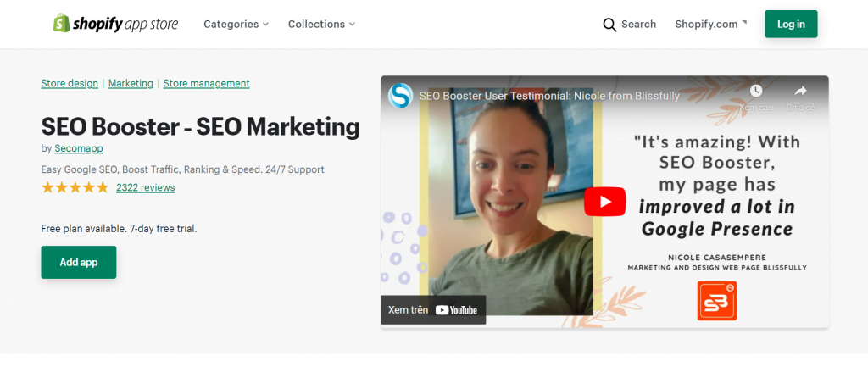Viewport: 868px width, 389px height.
Task: Click the five-star rating icons
Action: click(x=75, y=187)
